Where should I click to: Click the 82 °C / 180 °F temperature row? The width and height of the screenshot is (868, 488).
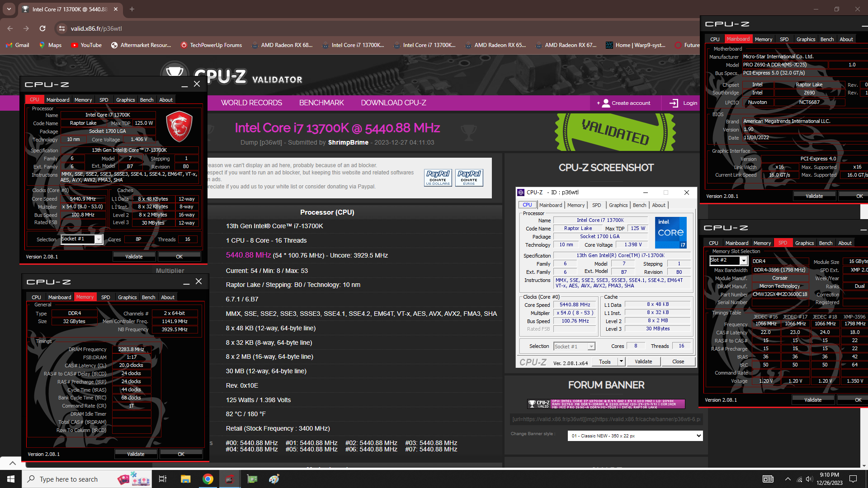pos(246,414)
